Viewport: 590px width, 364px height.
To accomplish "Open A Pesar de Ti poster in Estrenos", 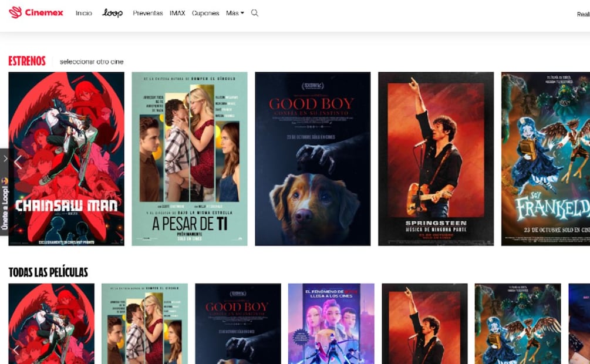I will click(x=189, y=159).
